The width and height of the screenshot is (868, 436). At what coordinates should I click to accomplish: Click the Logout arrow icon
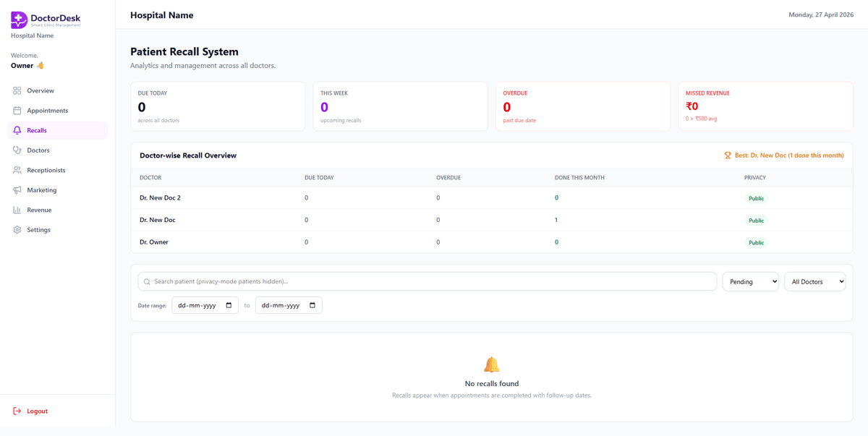coord(17,411)
